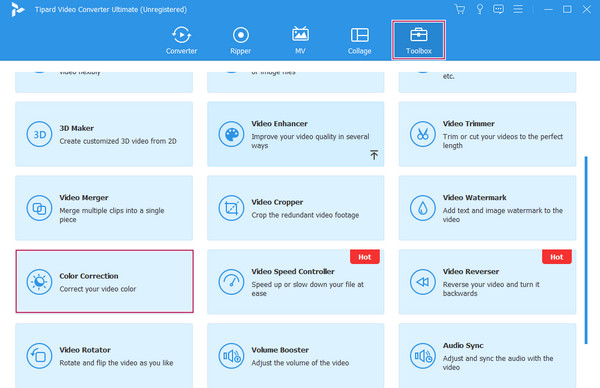Open the Converter tab

pyautogui.click(x=181, y=40)
